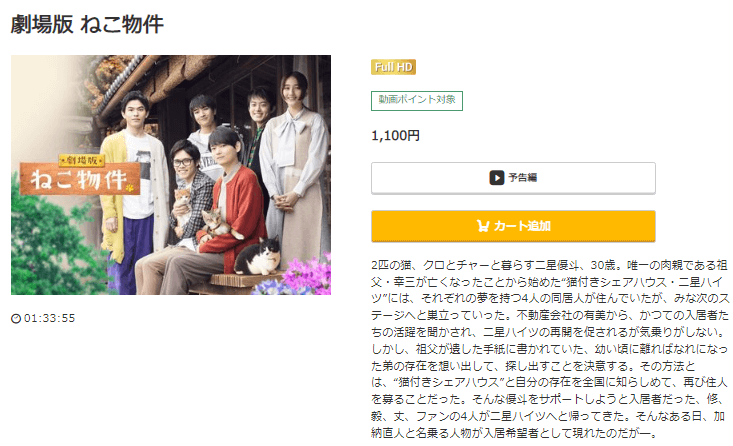Click the play icon beside 予告編
The image size is (733, 446).
(x=496, y=178)
